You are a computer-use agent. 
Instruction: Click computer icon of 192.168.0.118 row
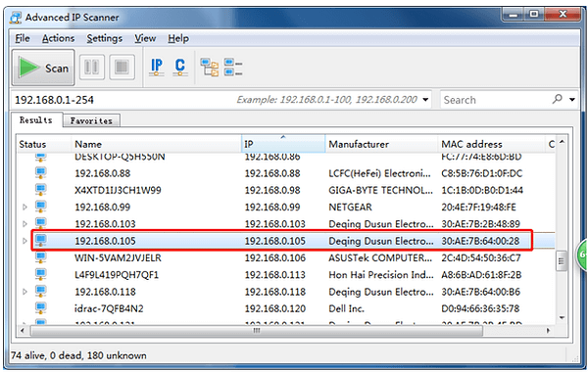pyautogui.click(x=40, y=291)
